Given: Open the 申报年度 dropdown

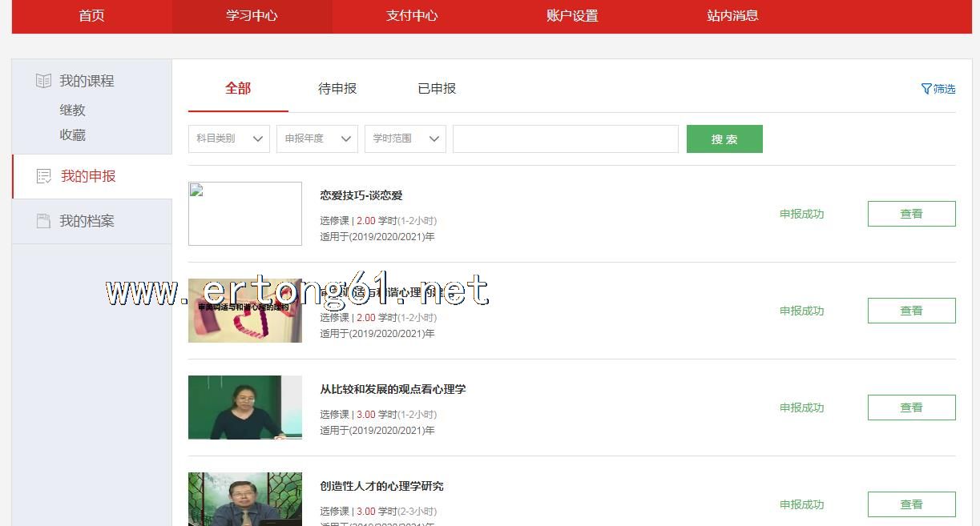Looking at the screenshot, I should tap(317, 139).
